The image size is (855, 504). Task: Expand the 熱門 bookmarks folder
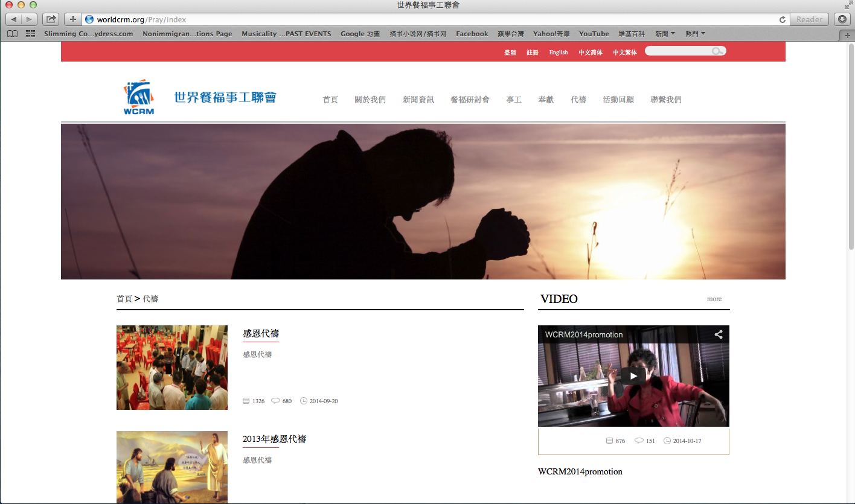coord(695,34)
